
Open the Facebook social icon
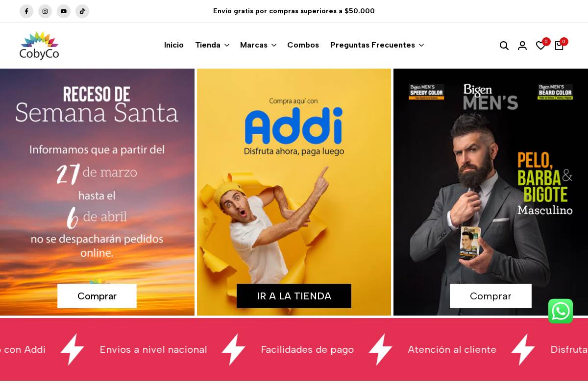[x=26, y=11]
